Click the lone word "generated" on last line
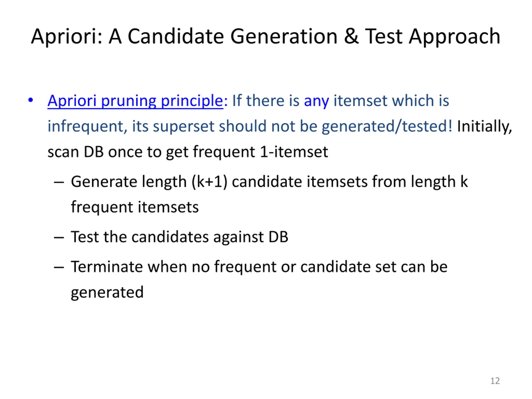The width and height of the screenshot is (532, 399). [x=107, y=292]
